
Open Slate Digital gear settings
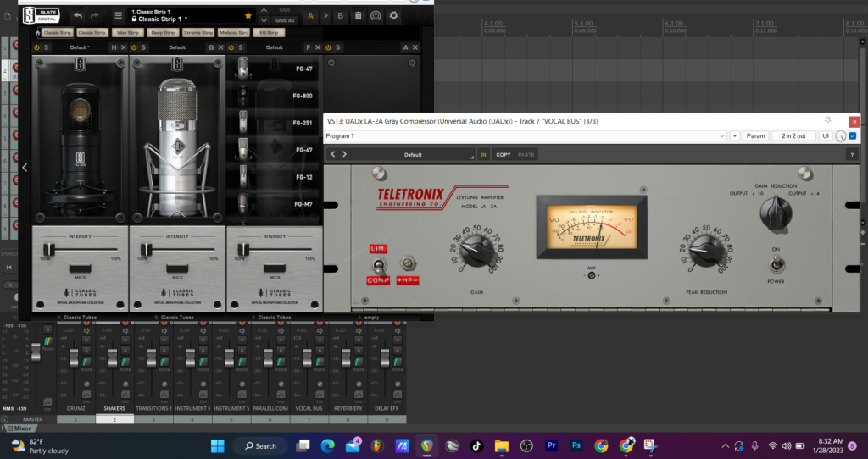click(x=393, y=15)
